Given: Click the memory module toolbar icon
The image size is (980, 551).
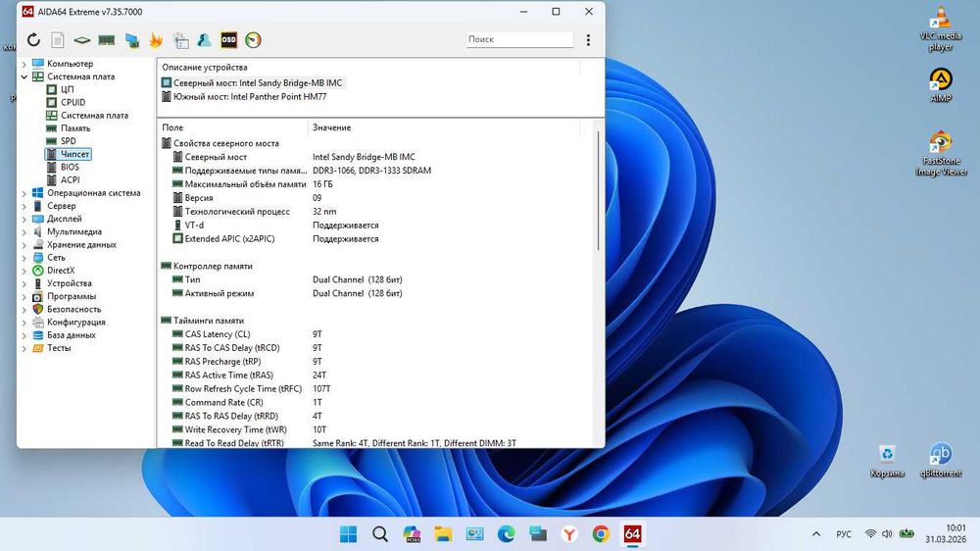Looking at the screenshot, I should (107, 40).
